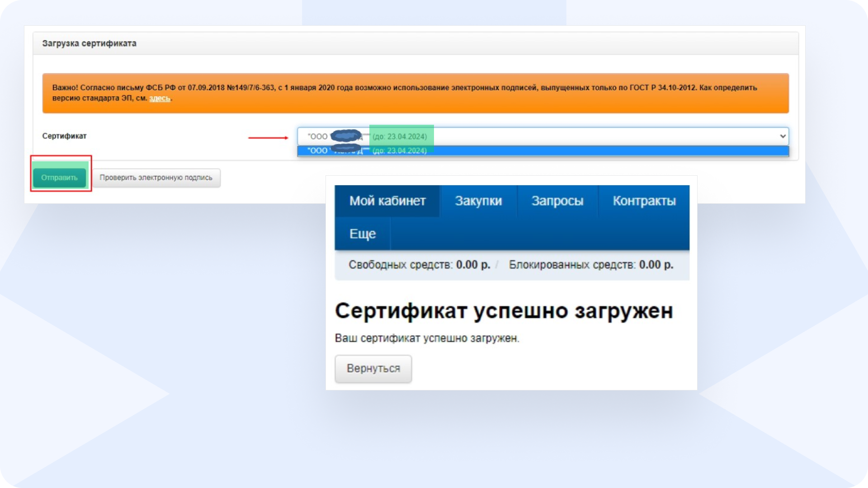This screenshot has height=488, width=868.
Task: Click the green Отправить button
Action: 59,178
